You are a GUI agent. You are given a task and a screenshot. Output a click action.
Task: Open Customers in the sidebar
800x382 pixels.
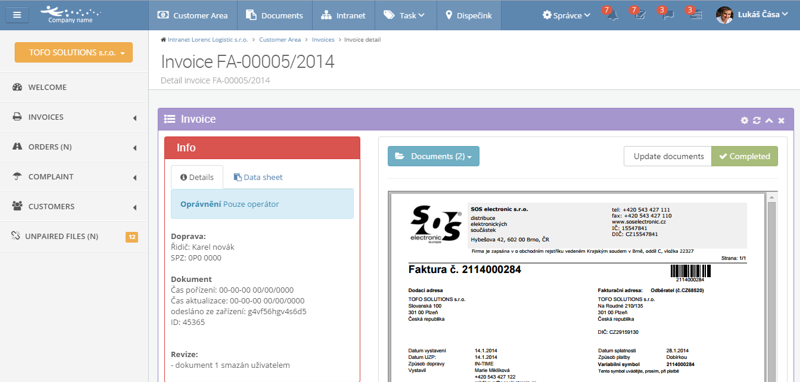(74, 207)
